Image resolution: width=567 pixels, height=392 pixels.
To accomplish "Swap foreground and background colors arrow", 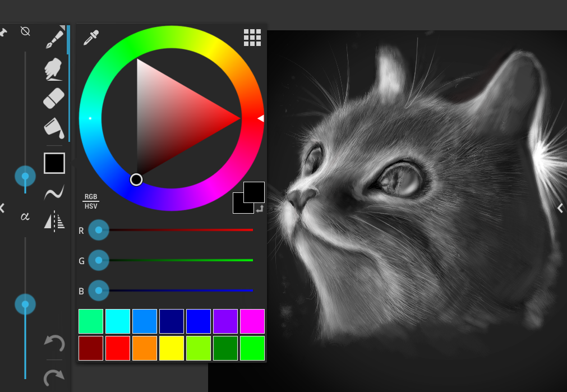I will 260,209.
